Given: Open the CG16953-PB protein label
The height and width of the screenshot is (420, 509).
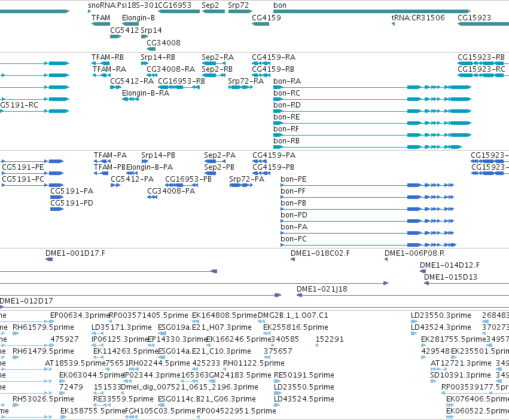Looking at the screenshot, I should [x=188, y=179].
